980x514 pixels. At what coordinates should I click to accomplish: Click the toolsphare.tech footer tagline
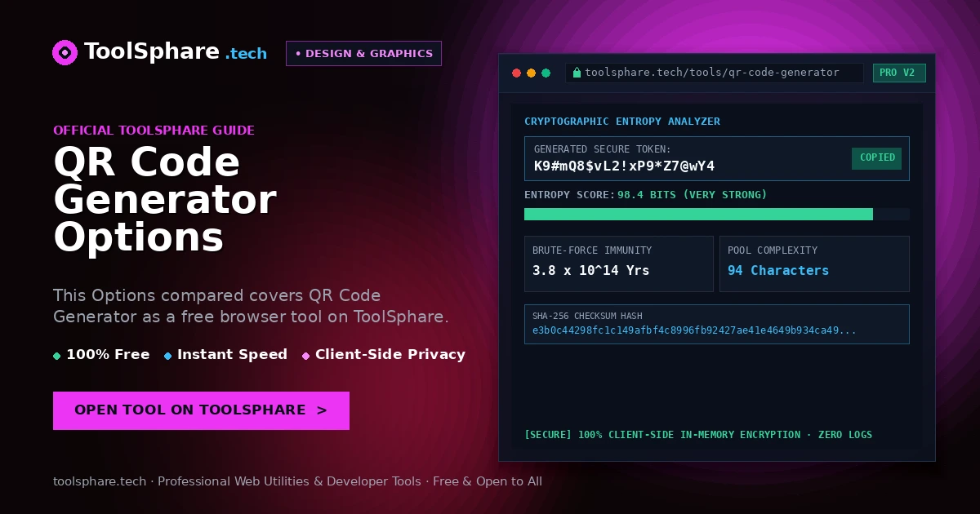pyautogui.click(x=297, y=481)
